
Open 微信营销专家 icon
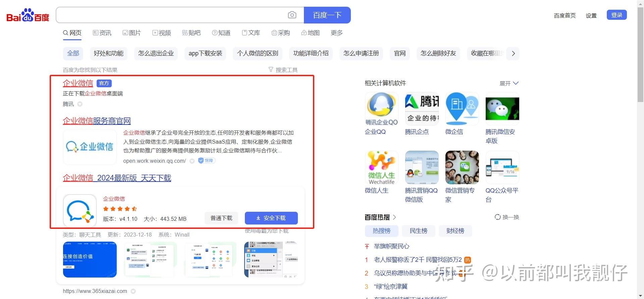462,167
